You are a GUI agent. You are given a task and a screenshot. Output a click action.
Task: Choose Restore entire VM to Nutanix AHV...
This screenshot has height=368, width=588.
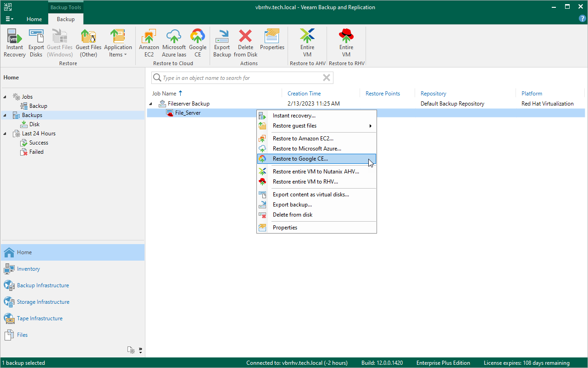click(x=316, y=172)
